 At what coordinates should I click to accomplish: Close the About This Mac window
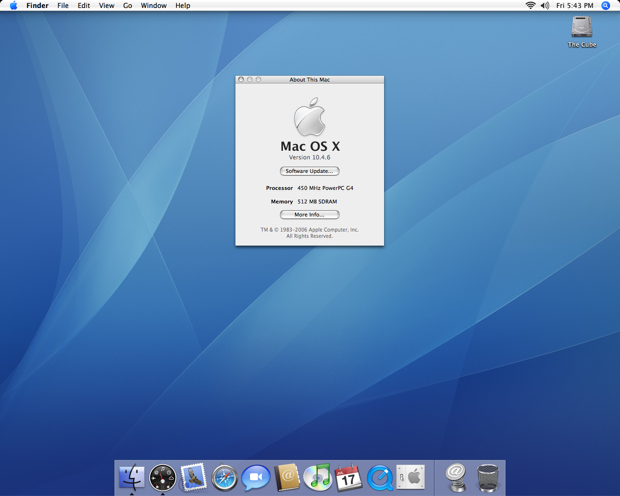point(241,80)
